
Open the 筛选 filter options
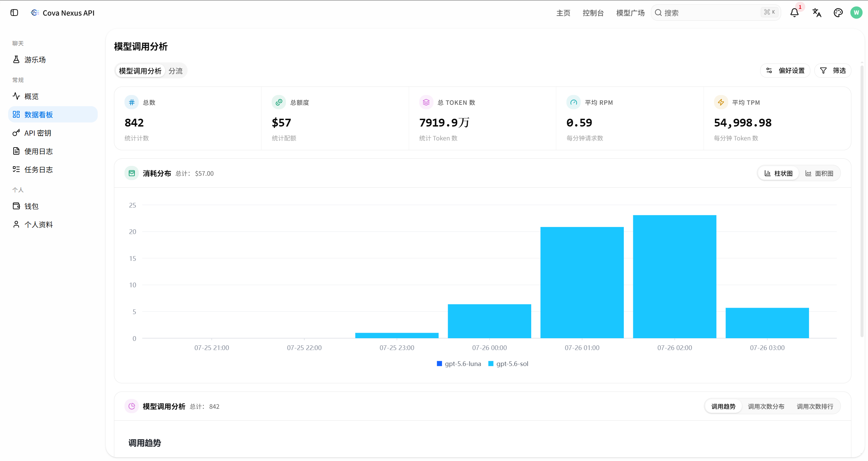click(x=833, y=71)
